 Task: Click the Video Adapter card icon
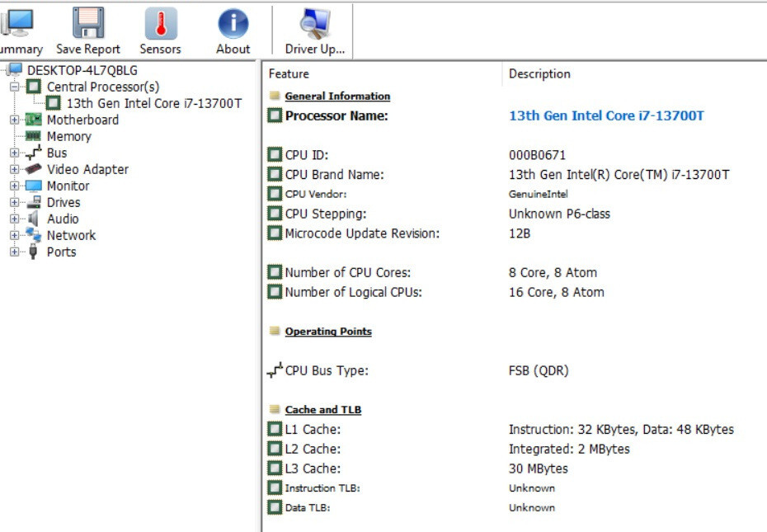click(x=33, y=169)
